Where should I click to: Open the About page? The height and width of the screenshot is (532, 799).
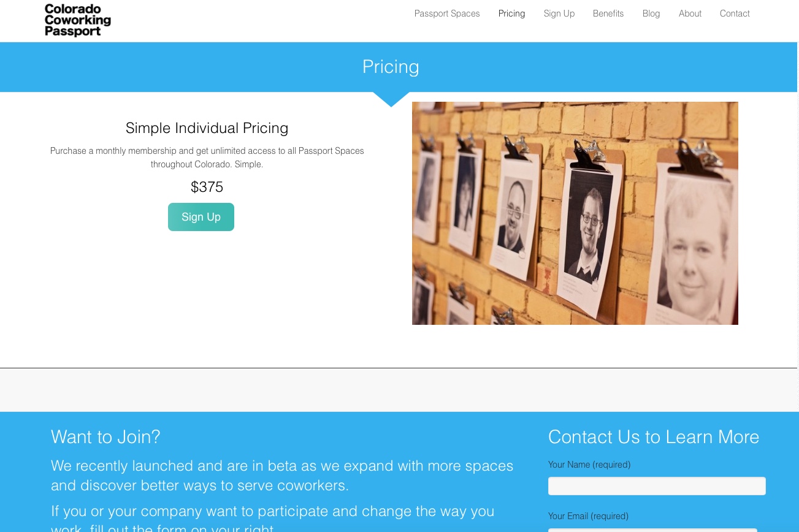690,13
